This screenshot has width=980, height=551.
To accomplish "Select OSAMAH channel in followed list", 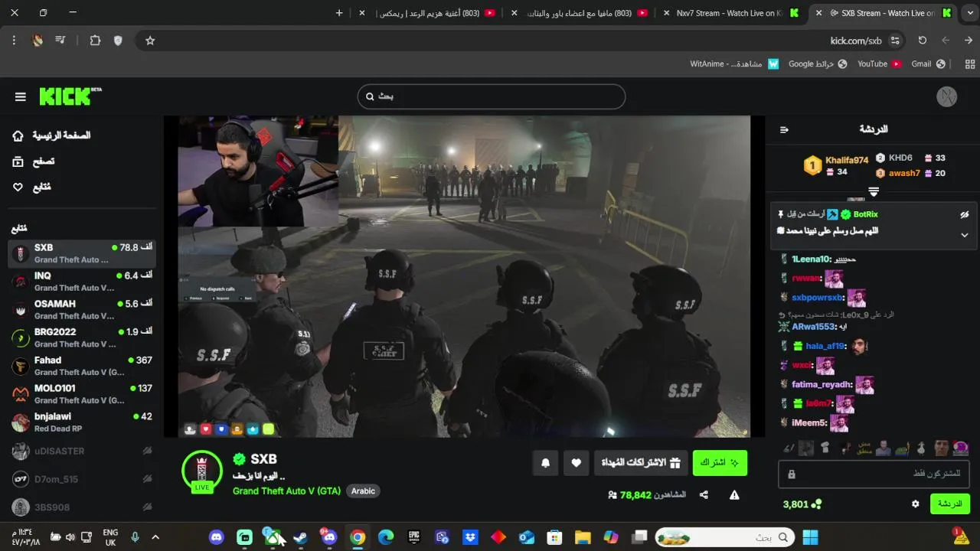I will pos(82,309).
